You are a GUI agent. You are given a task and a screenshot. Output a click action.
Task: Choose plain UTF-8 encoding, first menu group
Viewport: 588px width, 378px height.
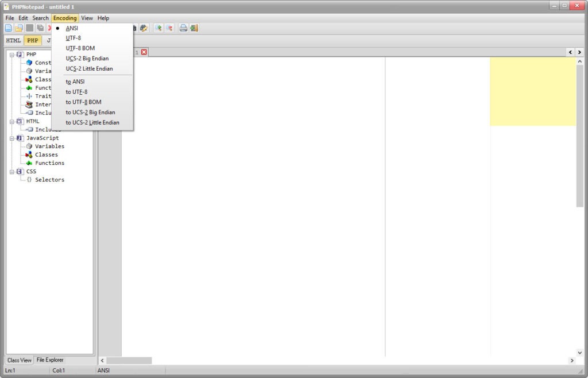(x=92, y=38)
